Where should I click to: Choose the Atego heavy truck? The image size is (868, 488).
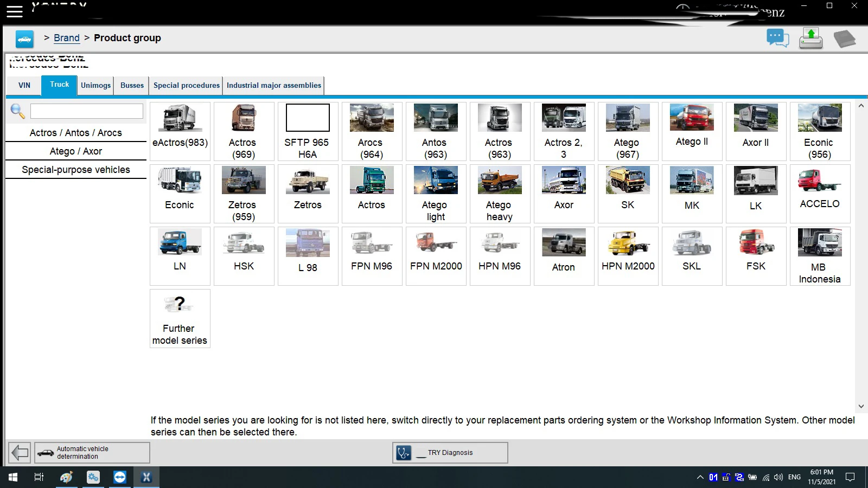500,194
